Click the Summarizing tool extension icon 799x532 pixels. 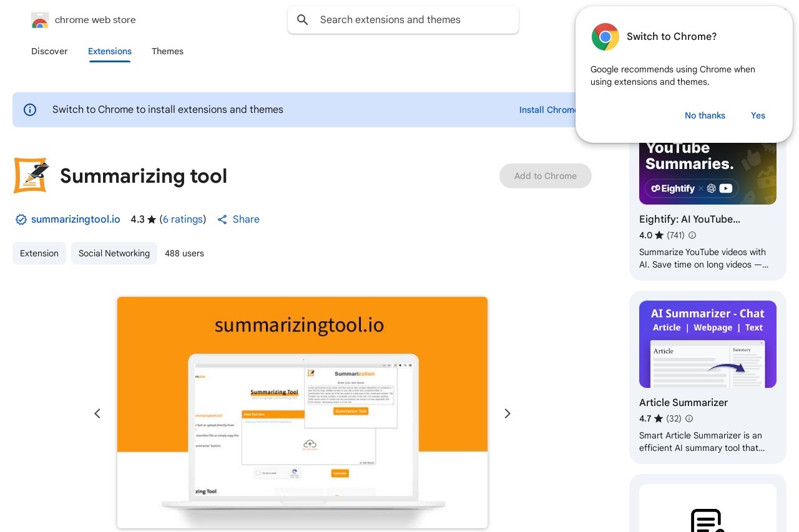click(x=31, y=175)
